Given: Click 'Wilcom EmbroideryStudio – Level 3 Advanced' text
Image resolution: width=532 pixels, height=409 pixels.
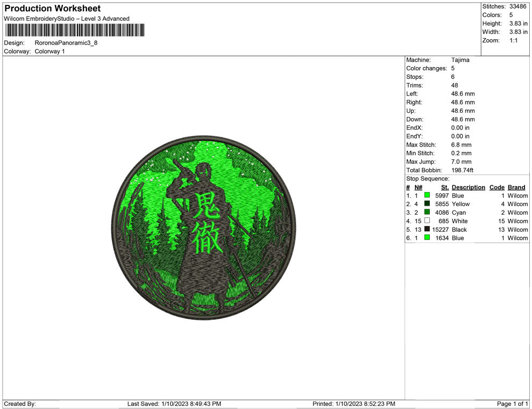Looking at the screenshot, I should point(67,19).
